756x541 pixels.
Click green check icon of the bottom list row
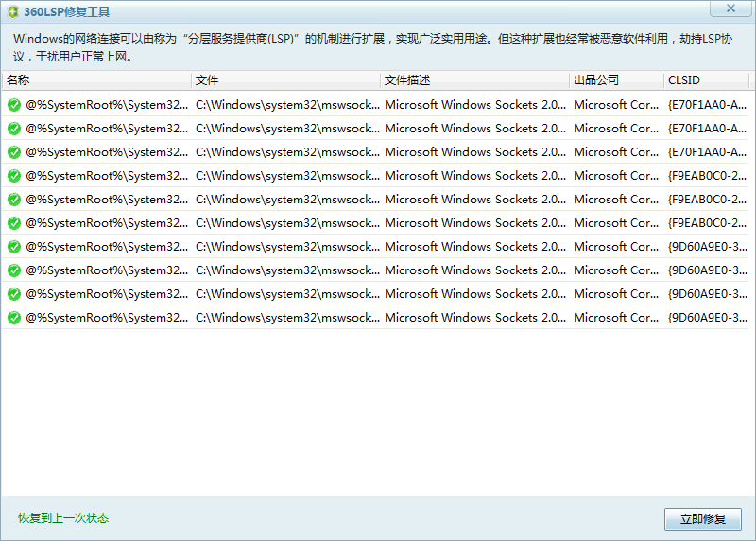coord(14,318)
